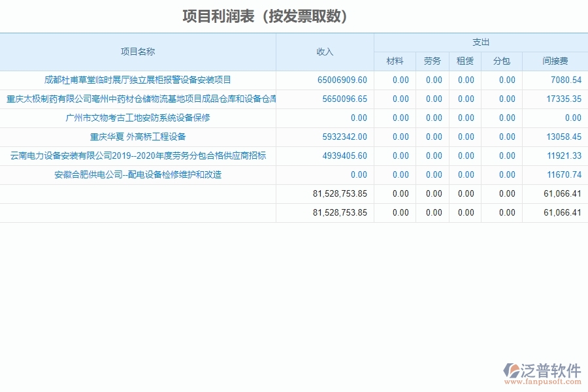The height and width of the screenshot is (392, 588).
Task: Select income value 65006909.60 of 成都杜甫草堂 project
Action: click(x=343, y=80)
